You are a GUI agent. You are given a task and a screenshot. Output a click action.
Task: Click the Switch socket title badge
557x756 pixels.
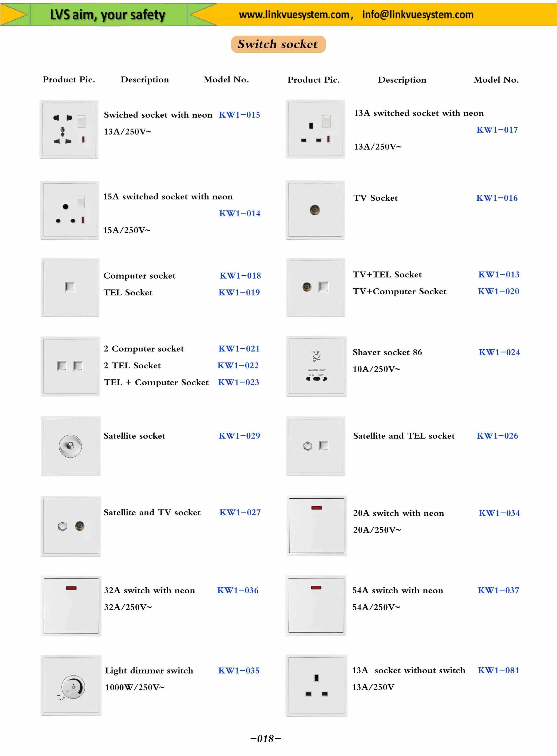pos(278,44)
